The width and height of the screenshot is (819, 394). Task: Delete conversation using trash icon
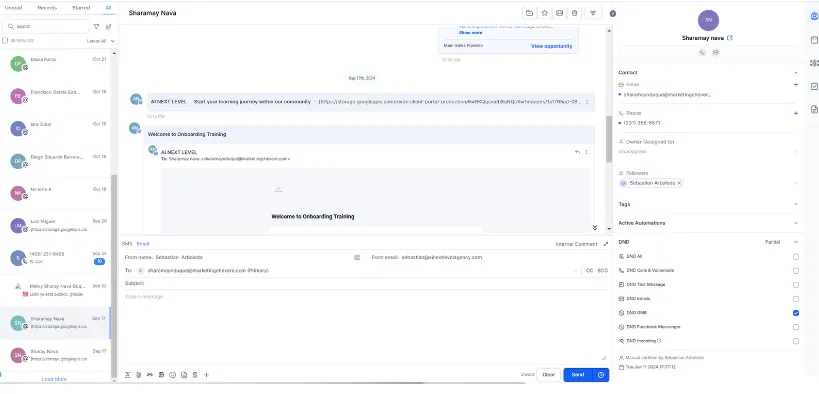tap(575, 13)
